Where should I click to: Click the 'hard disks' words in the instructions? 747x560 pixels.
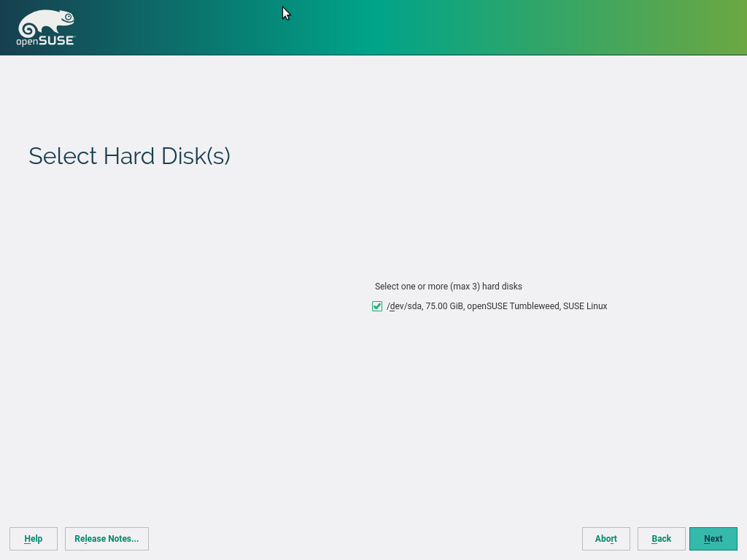[x=503, y=287]
